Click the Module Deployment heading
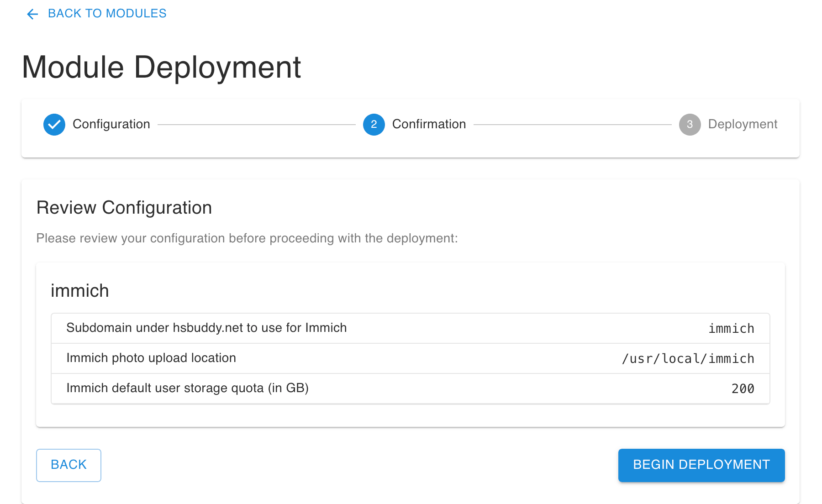822x504 pixels. click(x=161, y=68)
